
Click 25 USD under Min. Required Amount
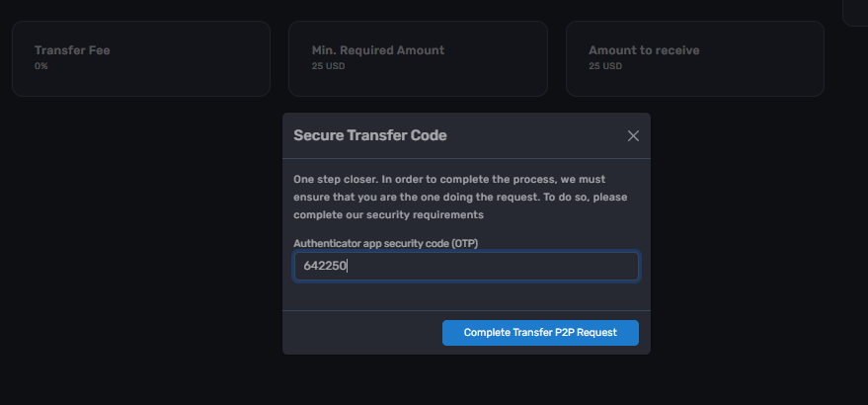point(328,66)
